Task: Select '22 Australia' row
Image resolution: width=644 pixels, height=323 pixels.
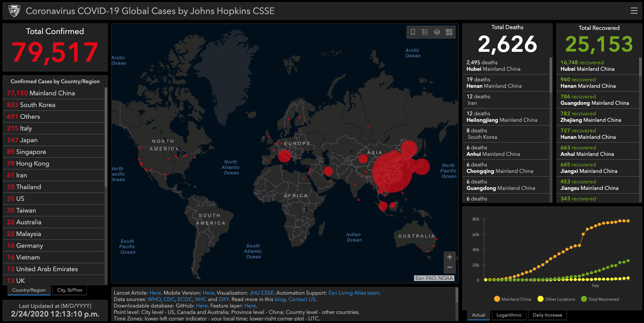Action: (x=54, y=222)
